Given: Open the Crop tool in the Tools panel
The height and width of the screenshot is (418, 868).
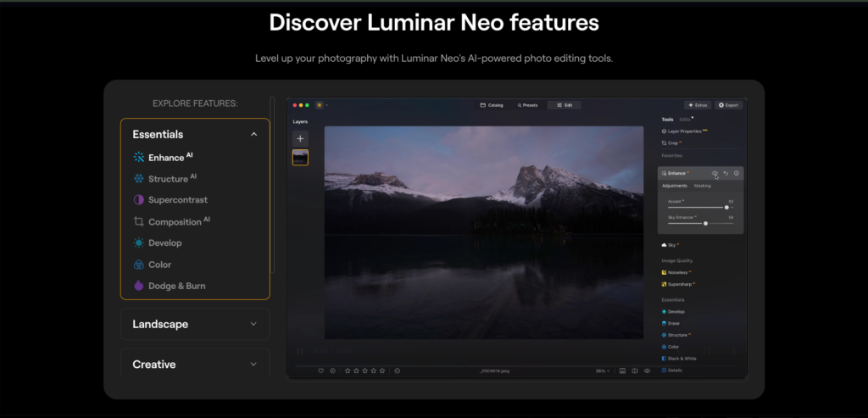Looking at the screenshot, I should click(x=671, y=142).
